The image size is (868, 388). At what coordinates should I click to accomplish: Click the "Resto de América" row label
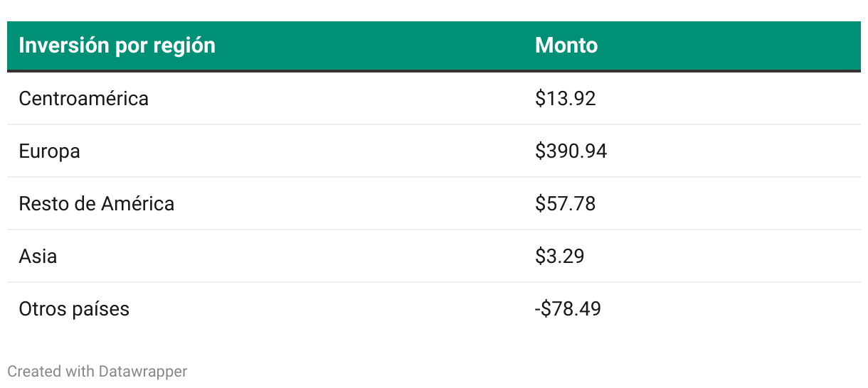pos(96,204)
